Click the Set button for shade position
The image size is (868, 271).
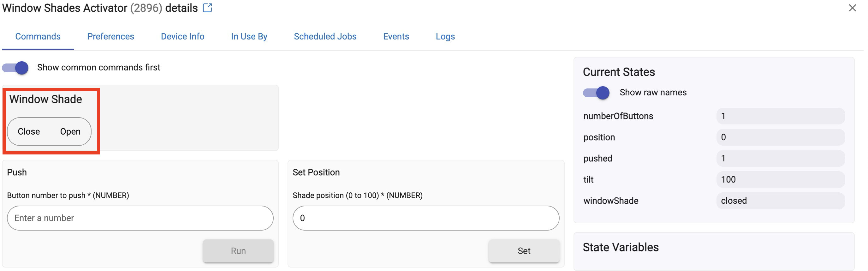524,251
